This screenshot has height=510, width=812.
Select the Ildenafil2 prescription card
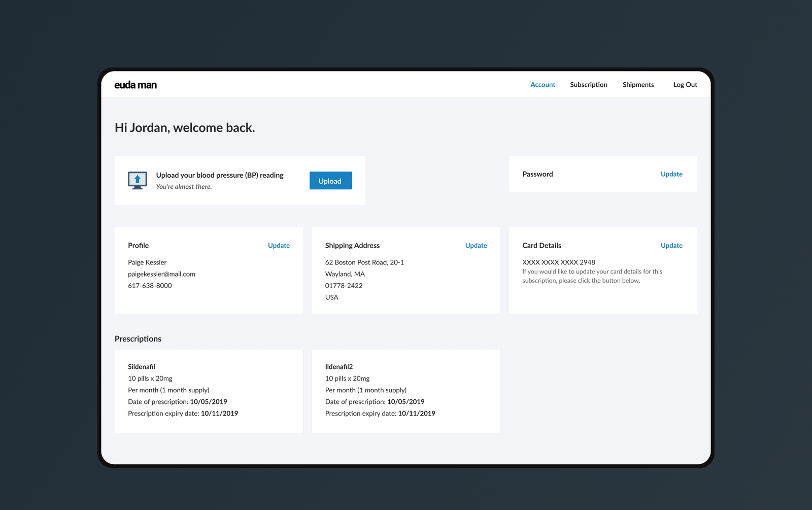coord(405,391)
